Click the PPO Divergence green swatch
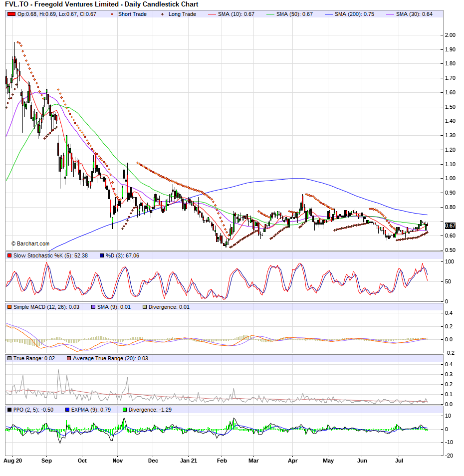The image size is (464, 476). coord(125,410)
